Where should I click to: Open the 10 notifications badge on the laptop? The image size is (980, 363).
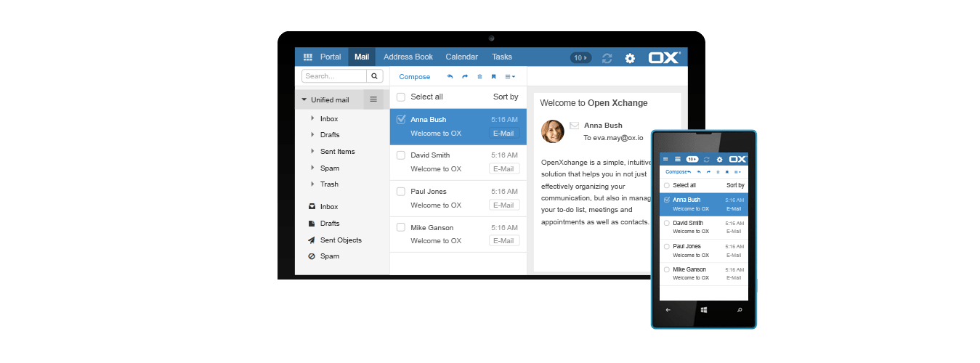(x=580, y=58)
